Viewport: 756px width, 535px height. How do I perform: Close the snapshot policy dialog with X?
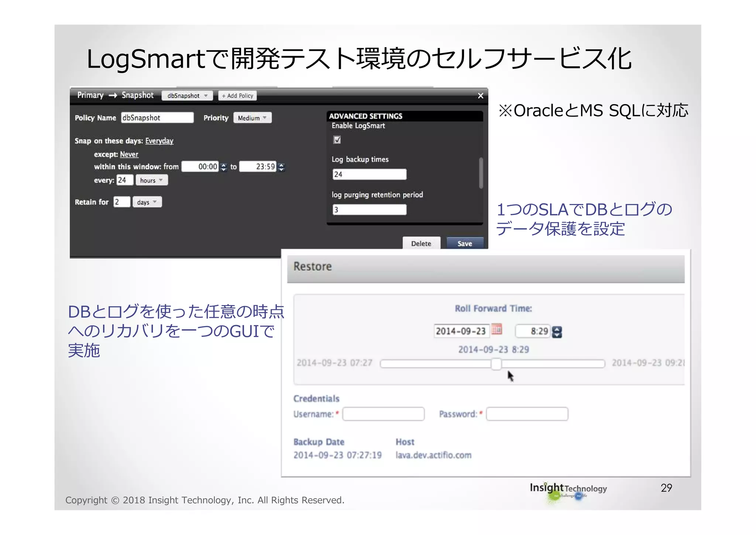pos(480,96)
